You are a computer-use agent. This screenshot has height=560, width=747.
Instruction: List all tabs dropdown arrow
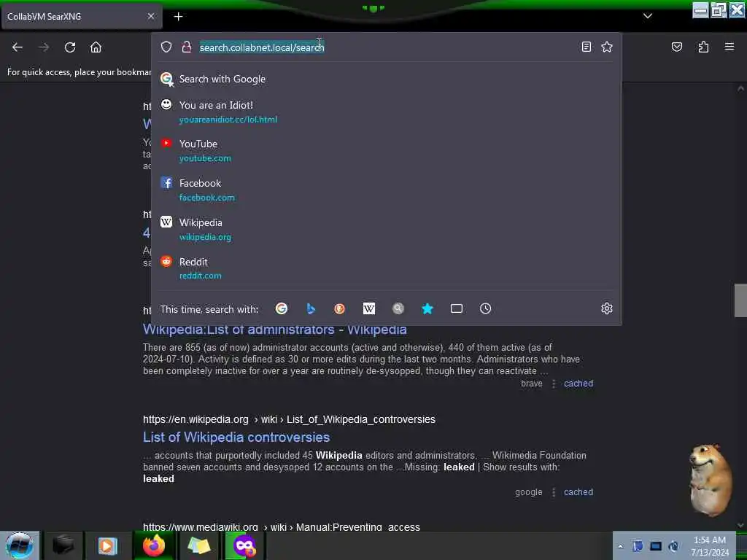(x=648, y=16)
